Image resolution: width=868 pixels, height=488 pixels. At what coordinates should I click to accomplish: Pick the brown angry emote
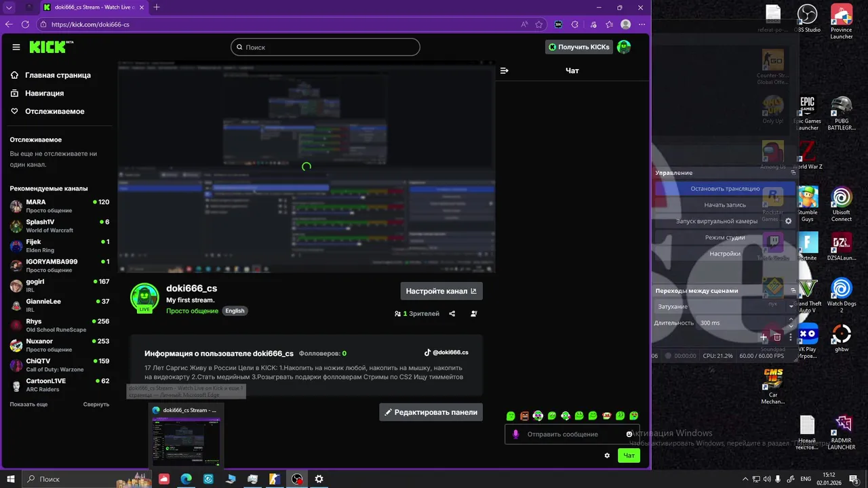pos(524,415)
